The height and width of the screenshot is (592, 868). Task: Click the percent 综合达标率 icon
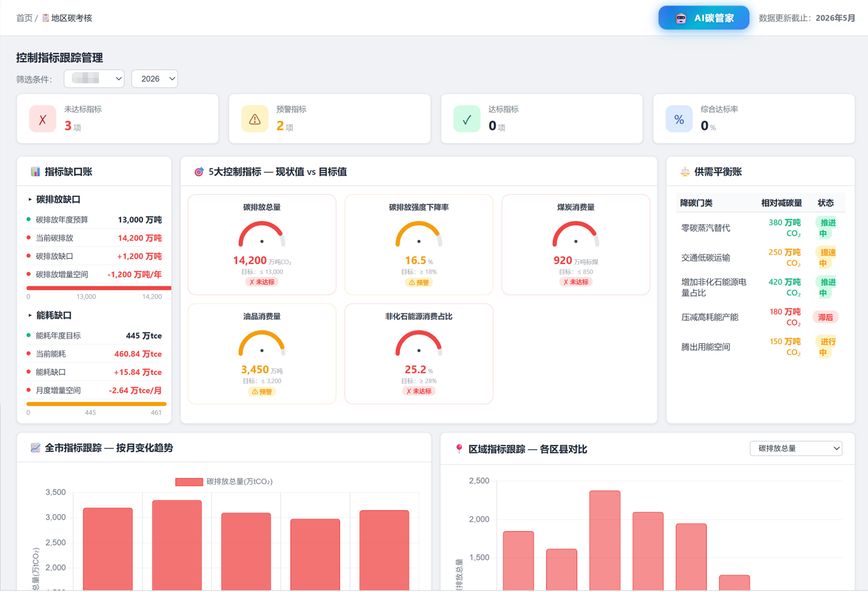coord(679,119)
